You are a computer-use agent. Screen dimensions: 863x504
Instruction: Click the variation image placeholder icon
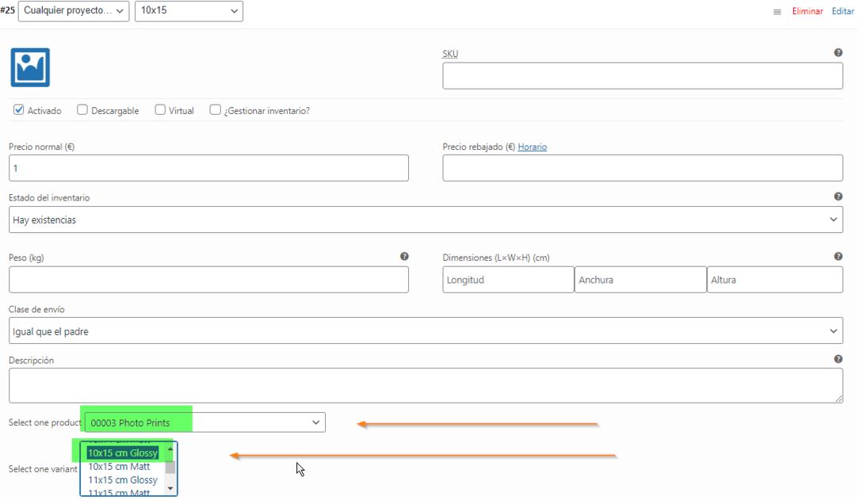pos(30,67)
